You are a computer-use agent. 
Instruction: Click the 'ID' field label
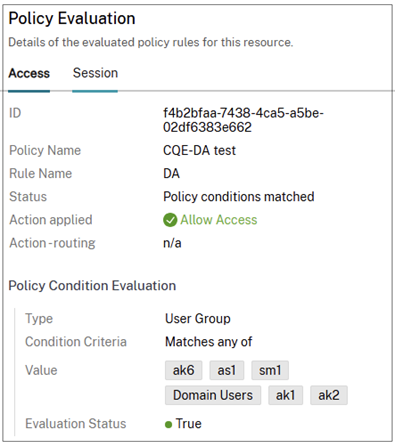[15, 113]
